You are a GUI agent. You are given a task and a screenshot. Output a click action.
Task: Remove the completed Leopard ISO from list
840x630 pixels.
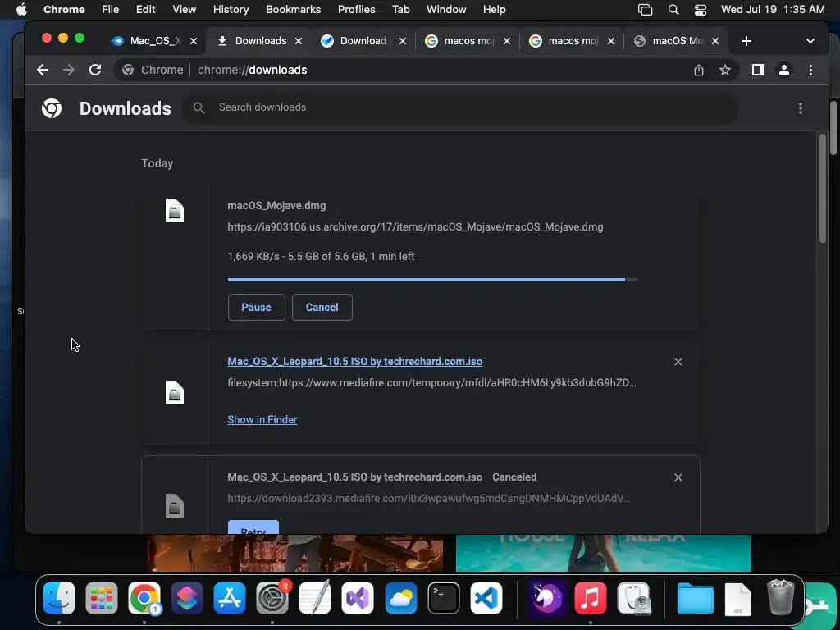678,362
